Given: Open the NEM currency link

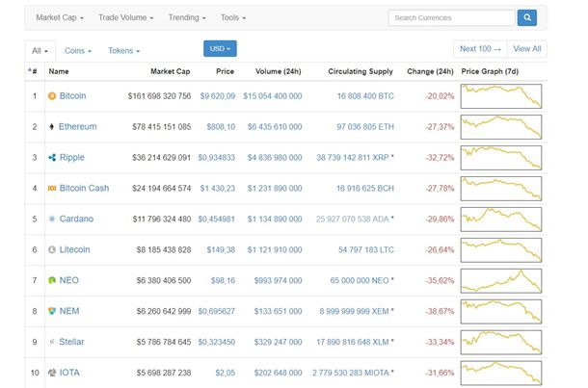Looking at the screenshot, I should [x=69, y=311].
